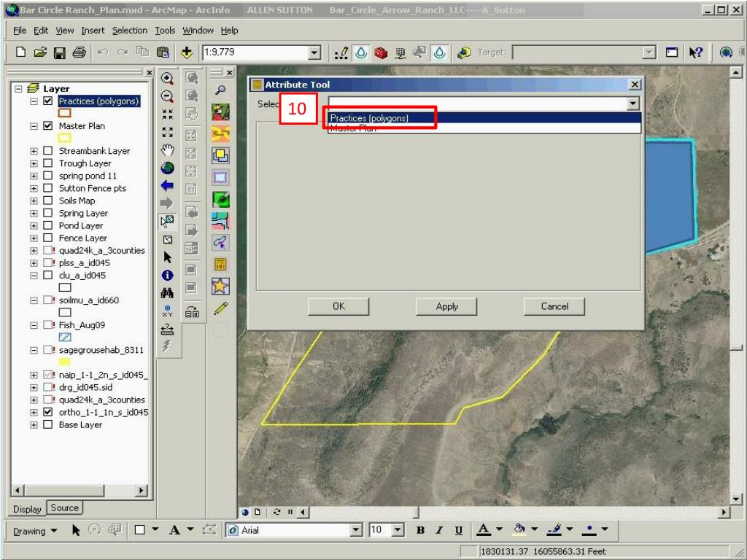Image resolution: width=747 pixels, height=560 pixels.
Task: Toggle italic text formatting
Action: [439, 530]
